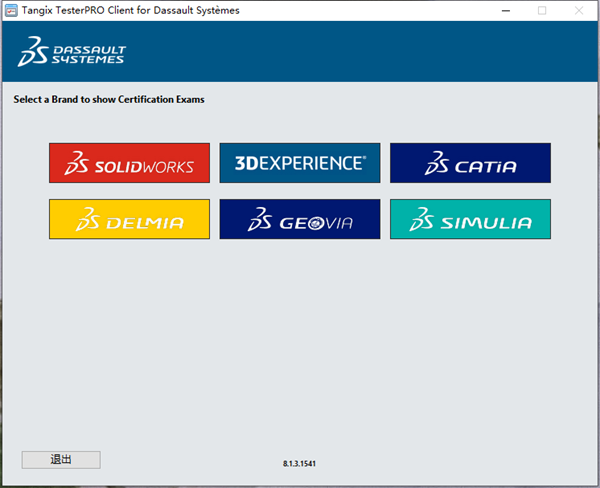The width and height of the screenshot is (600, 488).
Task: Click the greyed-out maximize window button
Action: [542, 10]
